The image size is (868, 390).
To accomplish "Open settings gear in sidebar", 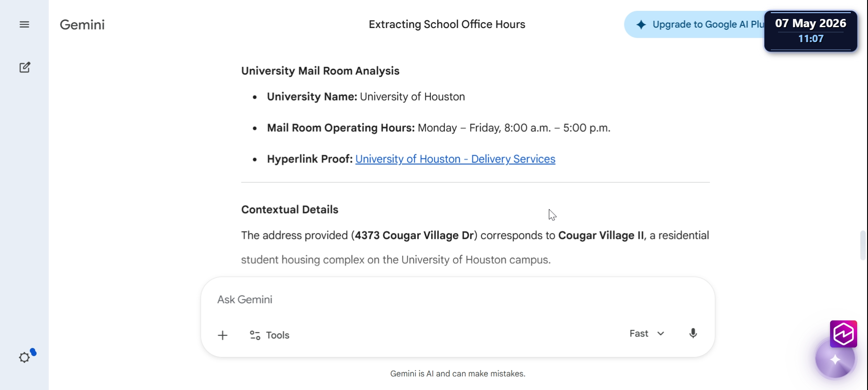I will (x=24, y=357).
